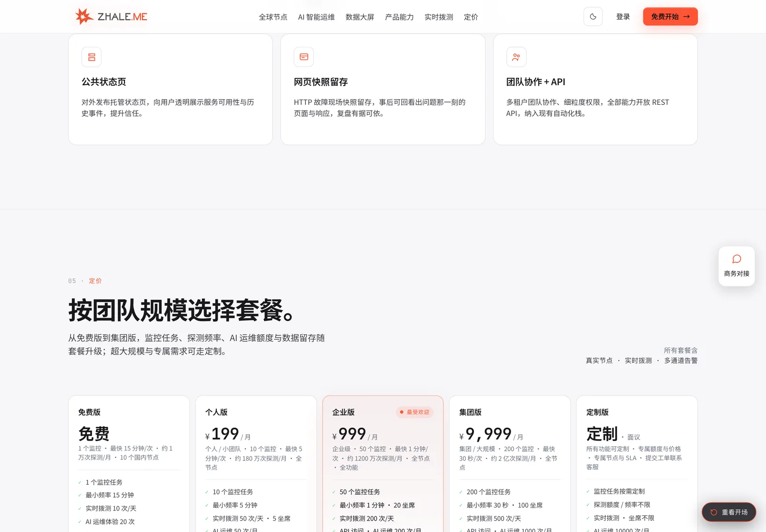Click the 网页快照留存 card icon
This screenshot has height=532, width=766.
click(x=304, y=57)
